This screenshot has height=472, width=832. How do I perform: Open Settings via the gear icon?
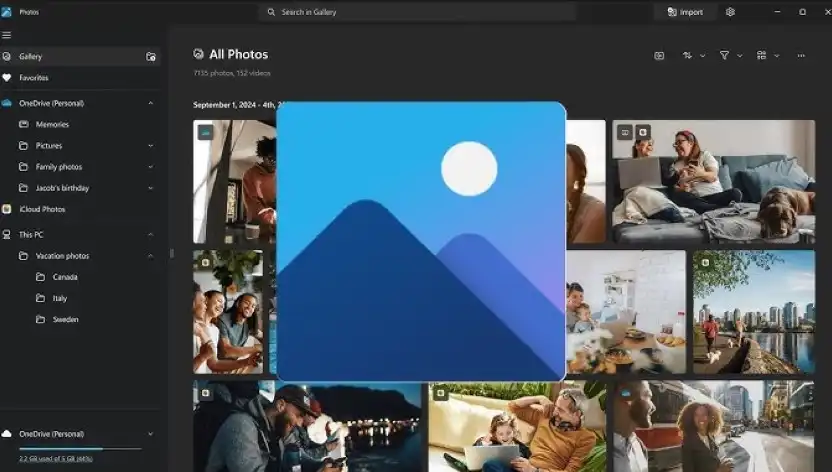coord(730,12)
